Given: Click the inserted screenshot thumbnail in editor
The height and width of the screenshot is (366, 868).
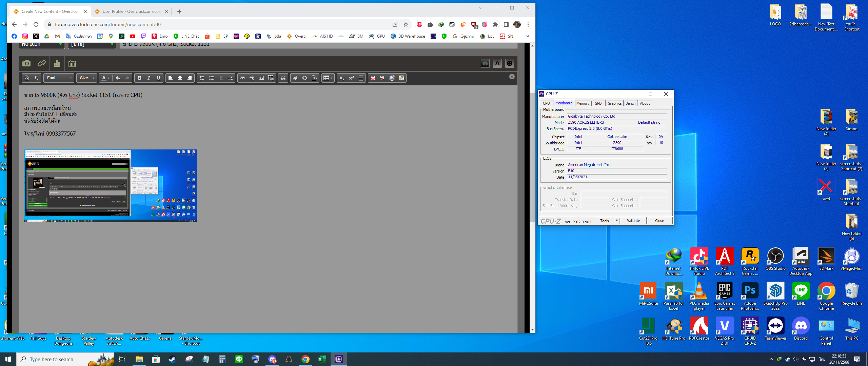Looking at the screenshot, I should tap(111, 186).
